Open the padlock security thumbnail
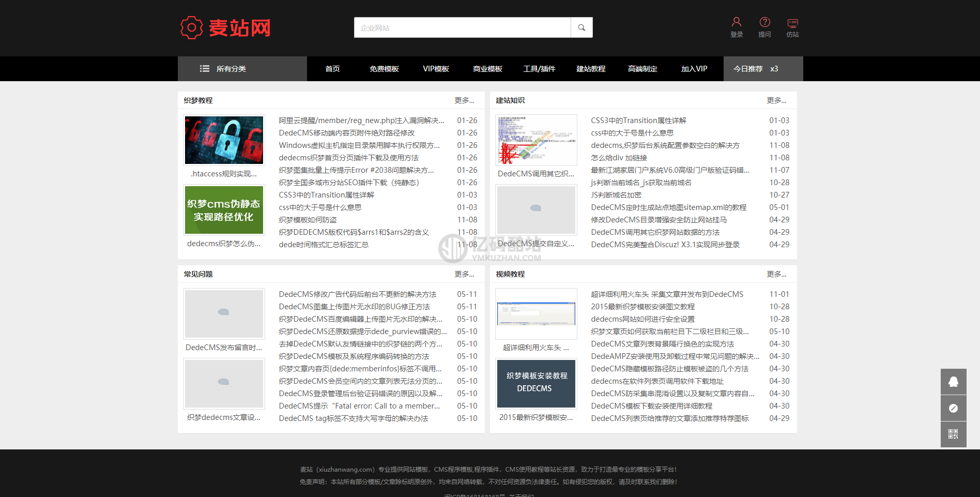The width and height of the screenshot is (980, 497). [x=224, y=140]
